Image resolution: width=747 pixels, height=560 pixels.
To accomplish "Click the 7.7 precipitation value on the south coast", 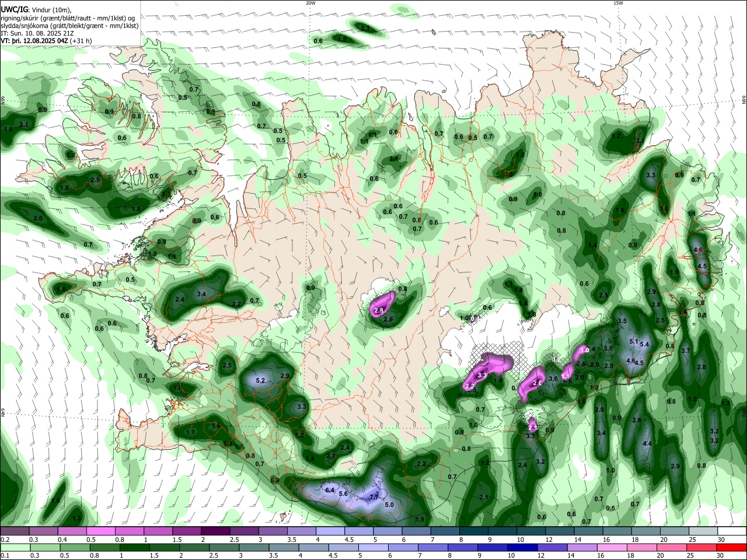I will click(x=374, y=497).
